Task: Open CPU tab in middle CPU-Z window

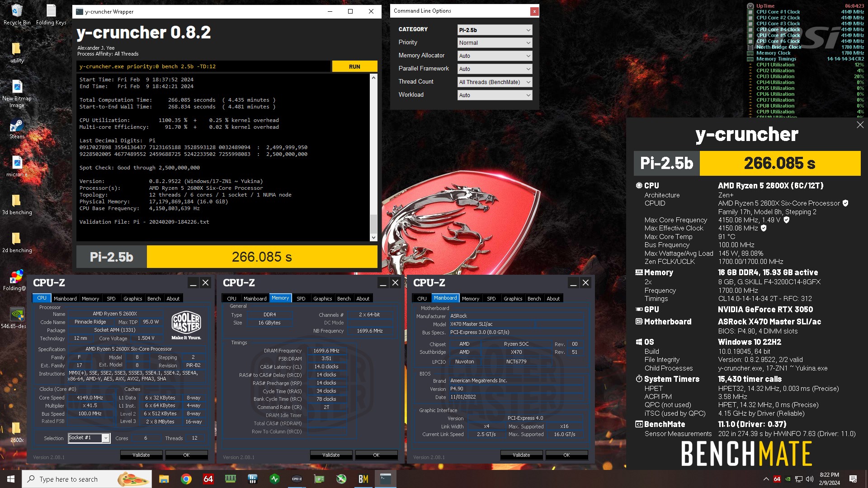Action: click(x=231, y=299)
